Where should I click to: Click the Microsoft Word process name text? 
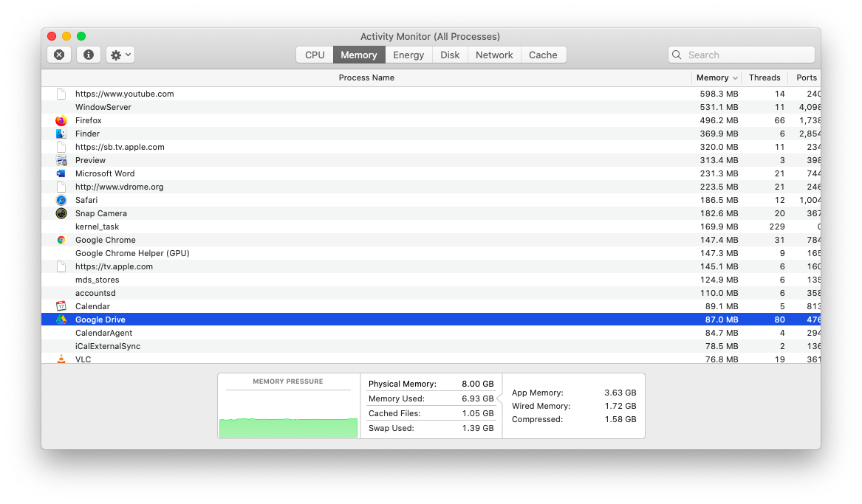pos(105,173)
